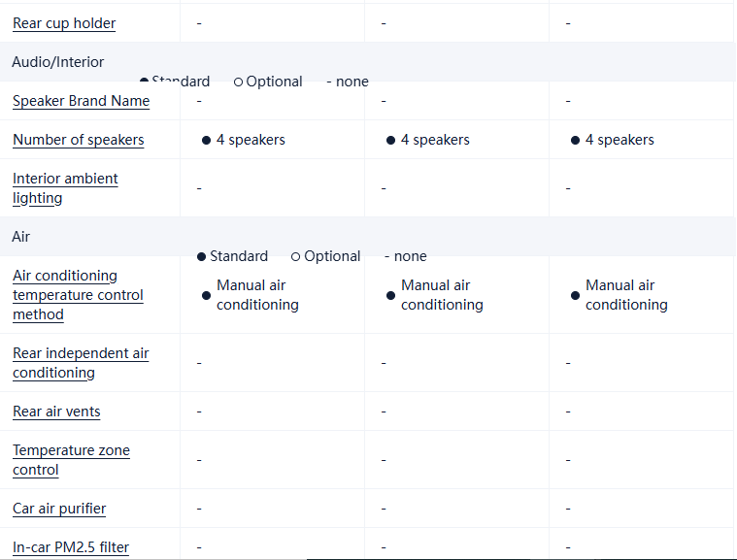The height and width of the screenshot is (560, 737).
Task: Collapse the Air section header
Action: 21,237
